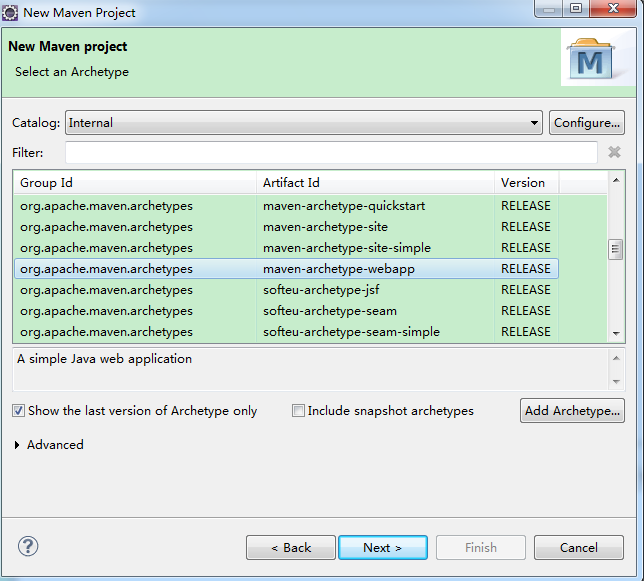Click the Eclipse icon in title bar
644x581 pixels.
(10, 13)
